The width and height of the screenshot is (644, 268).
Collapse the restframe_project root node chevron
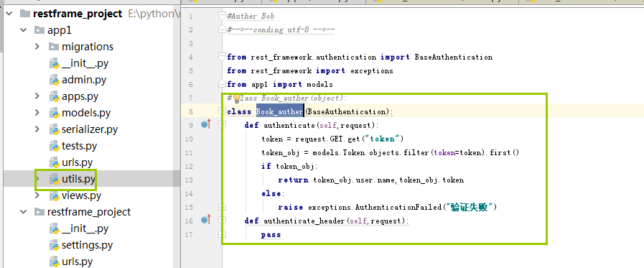point(9,14)
